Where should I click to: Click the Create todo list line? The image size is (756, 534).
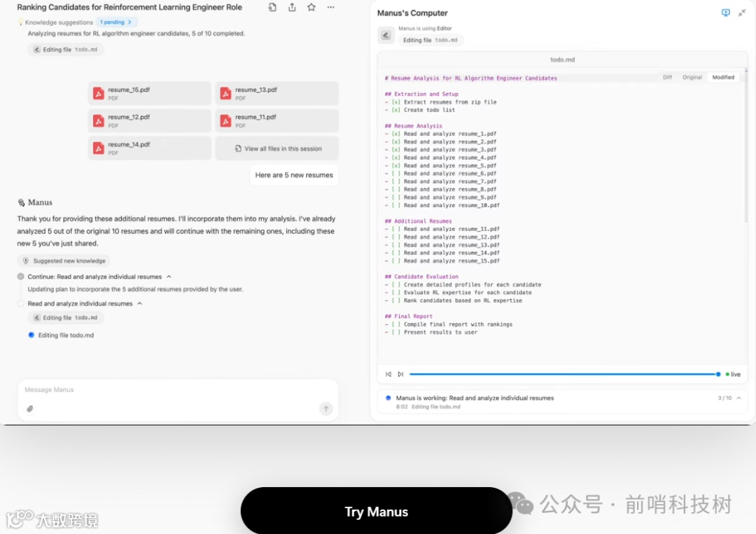pyautogui.click(x=419, y=110)
